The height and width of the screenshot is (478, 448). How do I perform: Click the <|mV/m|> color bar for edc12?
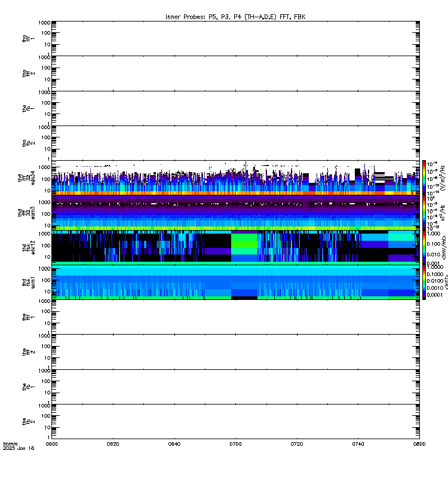pyautogui.click(x=424, y=247)
